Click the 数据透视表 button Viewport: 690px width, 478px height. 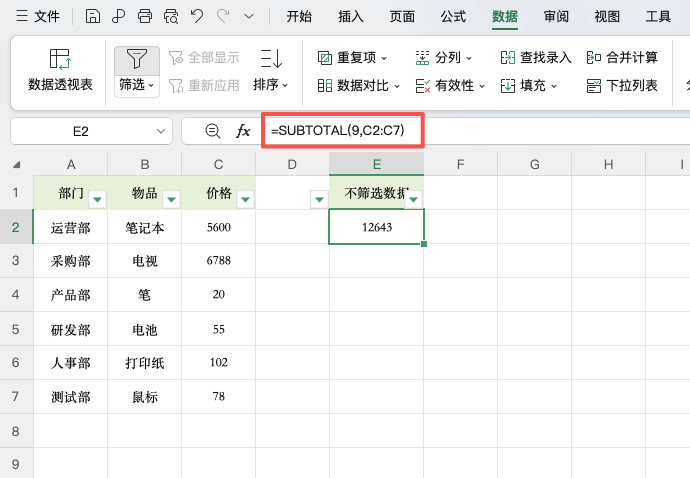point(60,70)
